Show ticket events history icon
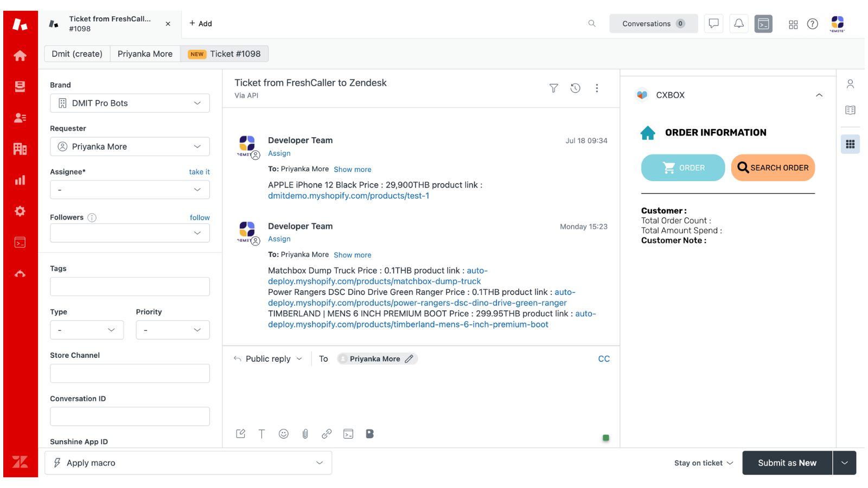868x488 pixels. click(x=575, y=88)
